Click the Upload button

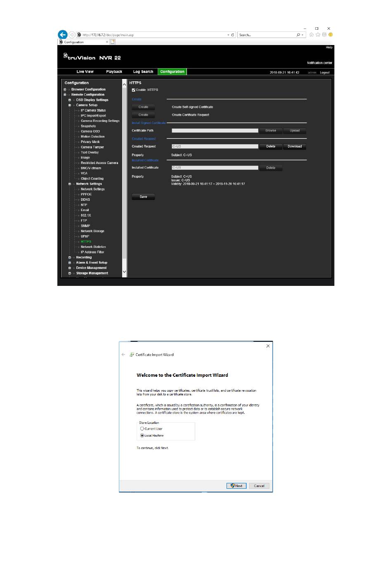295,131
